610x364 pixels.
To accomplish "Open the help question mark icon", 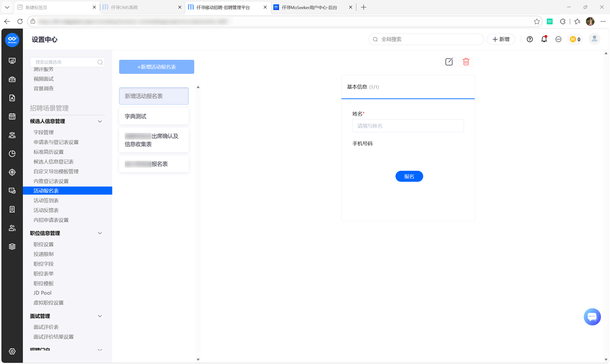I will click(x=530, y=39).
